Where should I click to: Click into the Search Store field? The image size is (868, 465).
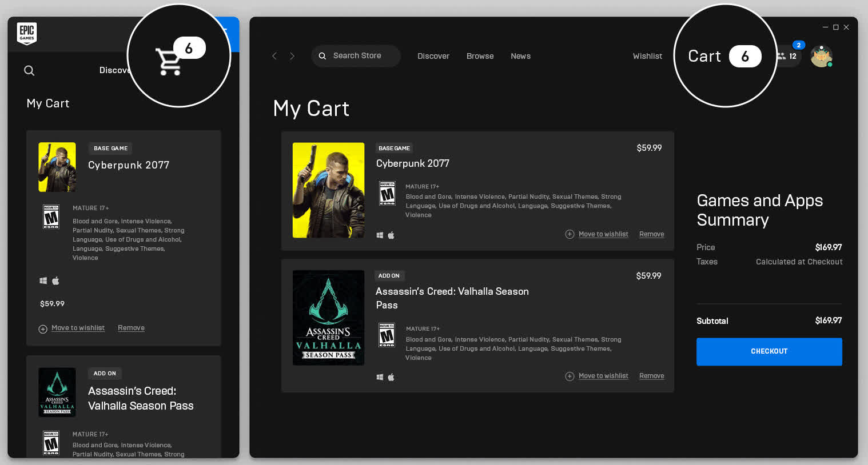356,56
